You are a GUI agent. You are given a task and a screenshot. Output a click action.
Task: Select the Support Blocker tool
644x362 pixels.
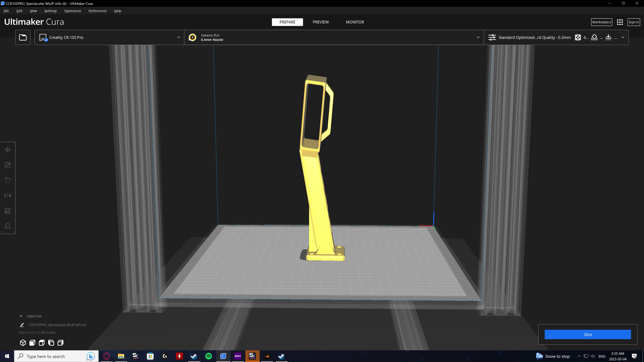[x=8, y=226]
